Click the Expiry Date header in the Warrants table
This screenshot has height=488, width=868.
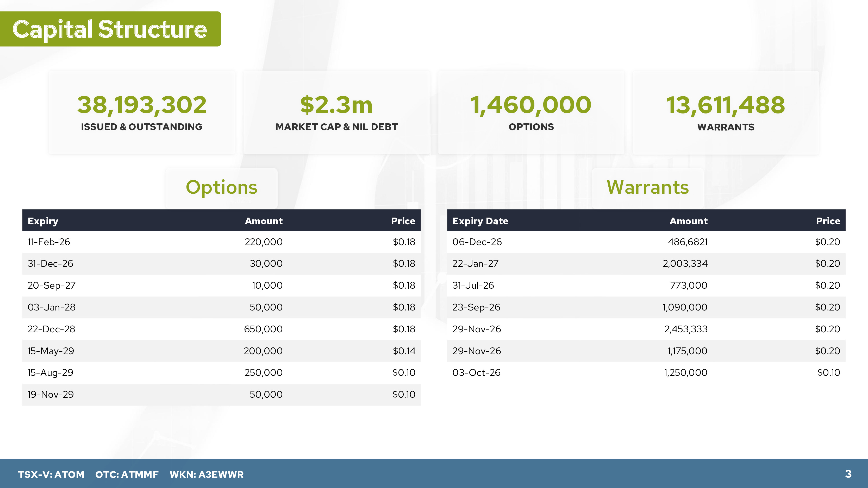tap(480, 221)
